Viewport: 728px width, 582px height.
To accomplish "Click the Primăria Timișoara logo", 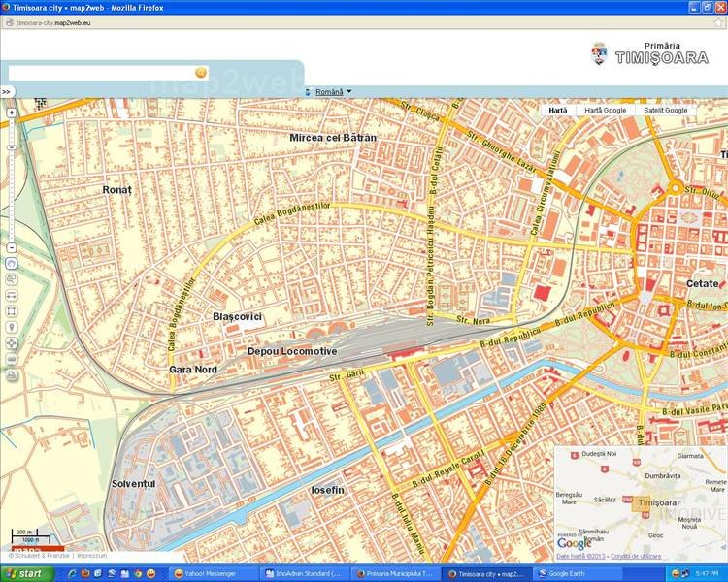I will point(648,53).
